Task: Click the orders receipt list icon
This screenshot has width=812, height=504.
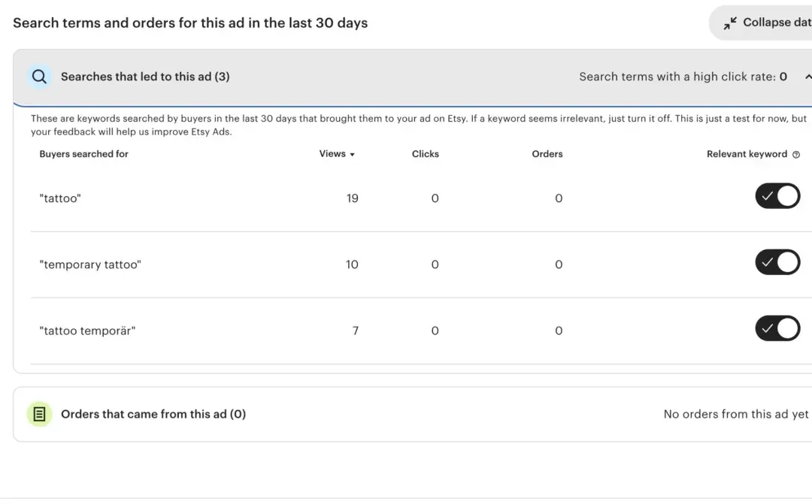Action: [x=40, y=414]
